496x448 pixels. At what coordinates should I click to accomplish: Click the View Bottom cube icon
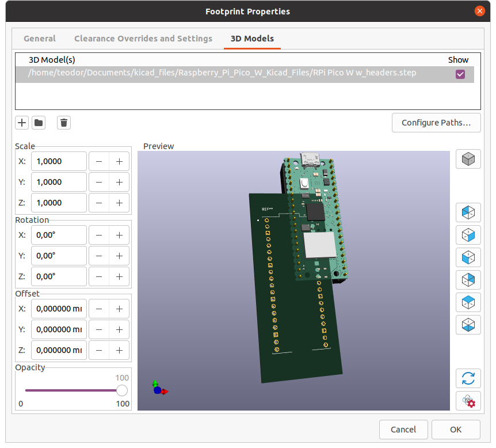coord(468,325)
